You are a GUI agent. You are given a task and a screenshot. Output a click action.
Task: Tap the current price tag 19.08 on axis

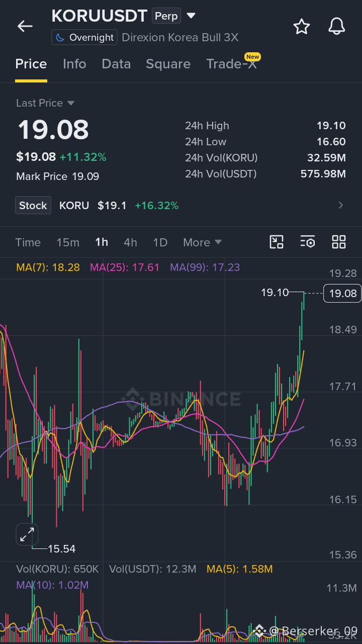pos(342,293)
